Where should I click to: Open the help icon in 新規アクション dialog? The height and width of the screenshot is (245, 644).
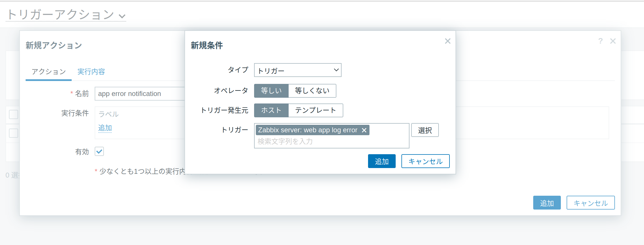(x=600, y=41)
